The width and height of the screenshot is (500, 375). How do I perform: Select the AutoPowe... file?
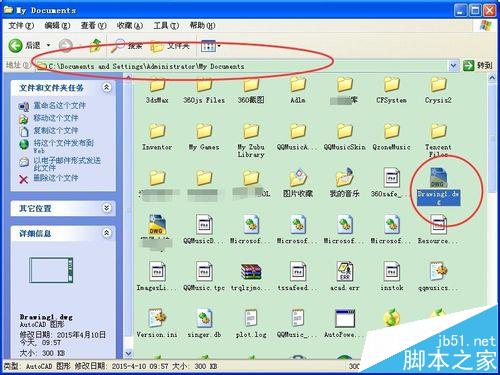[x=345, y=323]
